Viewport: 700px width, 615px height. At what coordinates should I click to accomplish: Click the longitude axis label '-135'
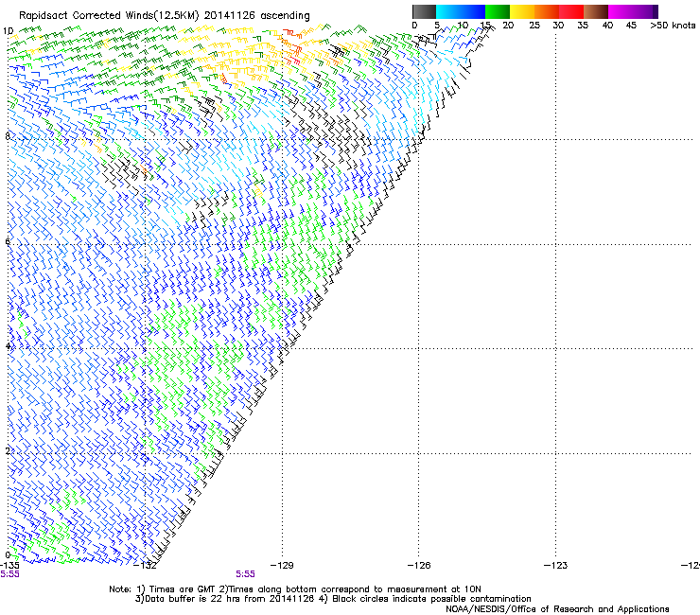pyautogui.click(x=9, y=566)
